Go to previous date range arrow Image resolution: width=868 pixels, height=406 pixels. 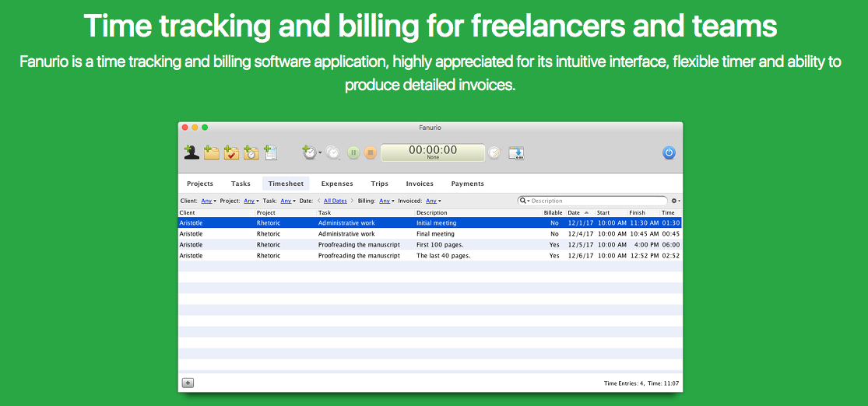pos(319,201)
